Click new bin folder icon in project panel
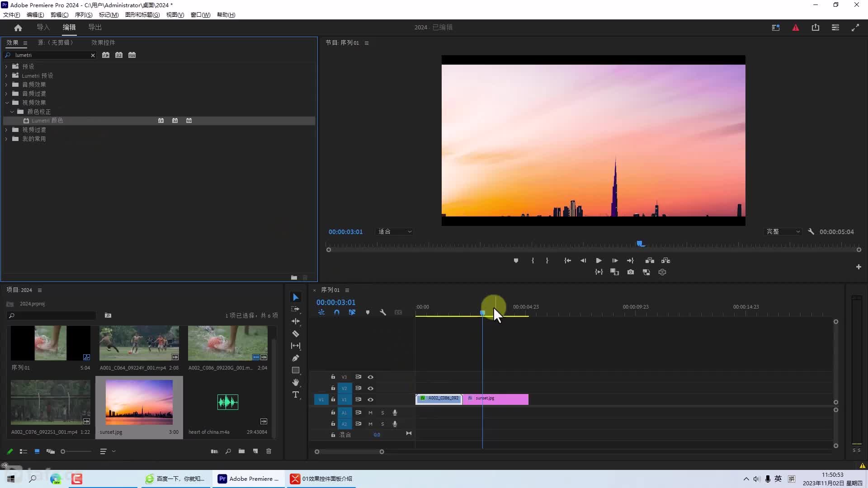Screen dimensions: 868x488 point(242,451)
